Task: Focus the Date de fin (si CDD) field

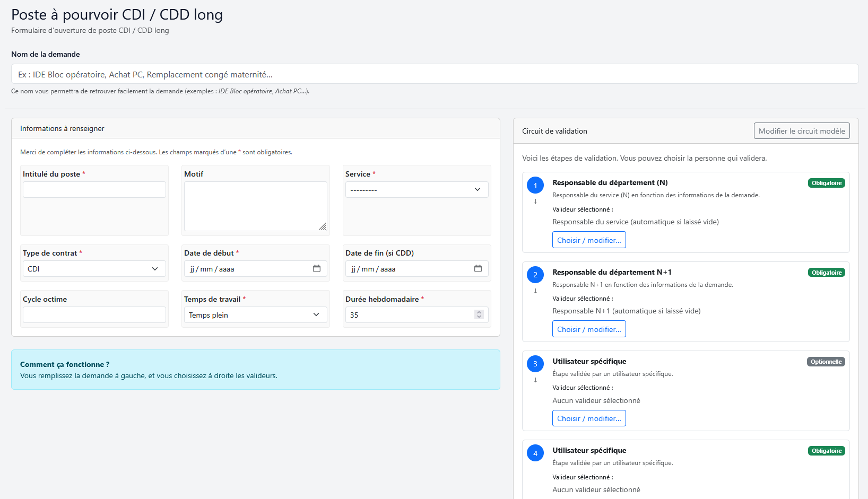Action: pos(417,269)
